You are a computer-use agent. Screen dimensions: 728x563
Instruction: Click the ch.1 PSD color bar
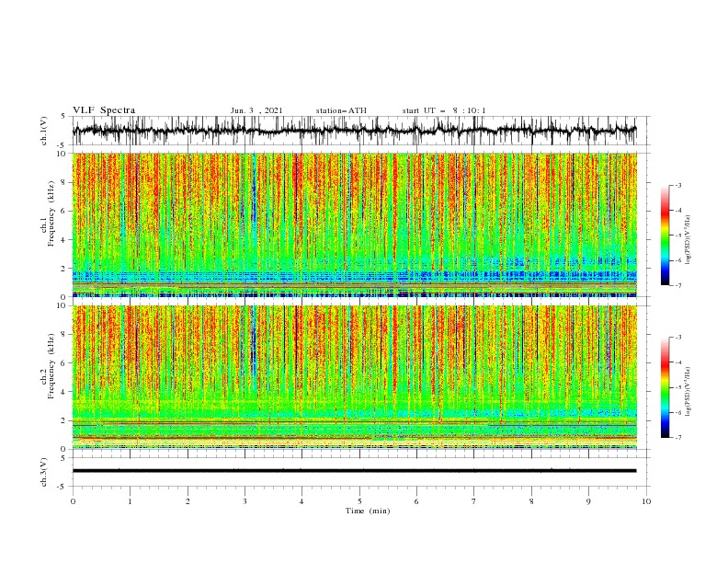point(665,236)
